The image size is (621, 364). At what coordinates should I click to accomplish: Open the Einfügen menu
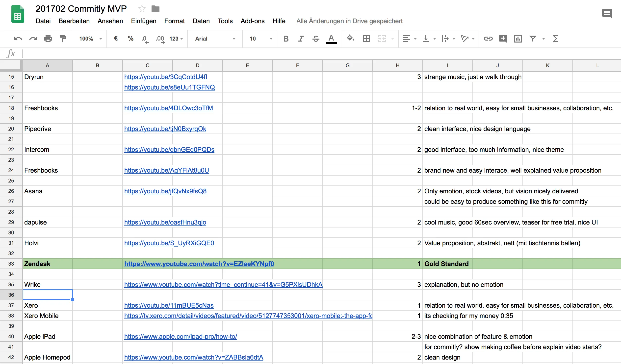click(x=144, y=21)
